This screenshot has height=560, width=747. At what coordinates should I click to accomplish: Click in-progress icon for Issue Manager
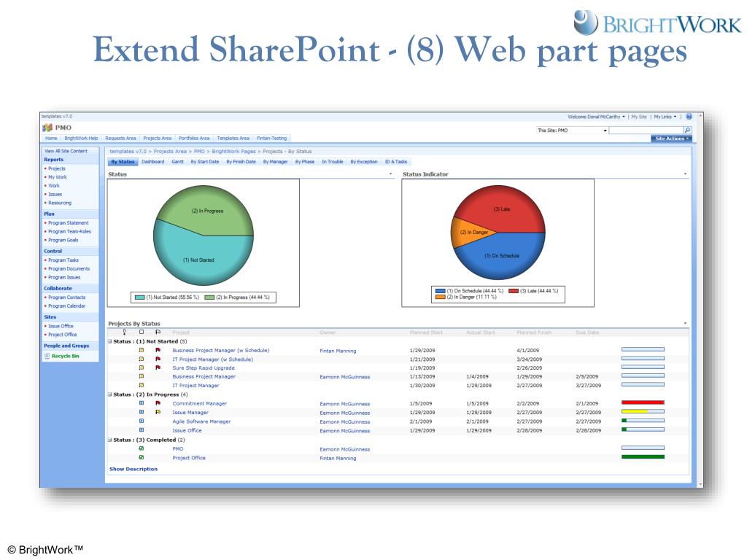pyautogui.click(x=142, y=413)
